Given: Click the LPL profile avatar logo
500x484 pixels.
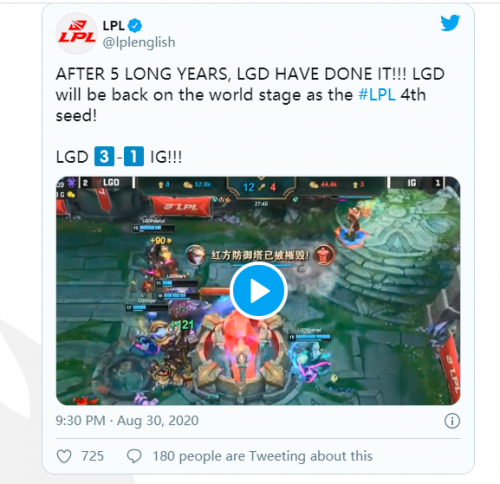Looking at the screenshot, I should pyautogui.click(x=77, y=34).
